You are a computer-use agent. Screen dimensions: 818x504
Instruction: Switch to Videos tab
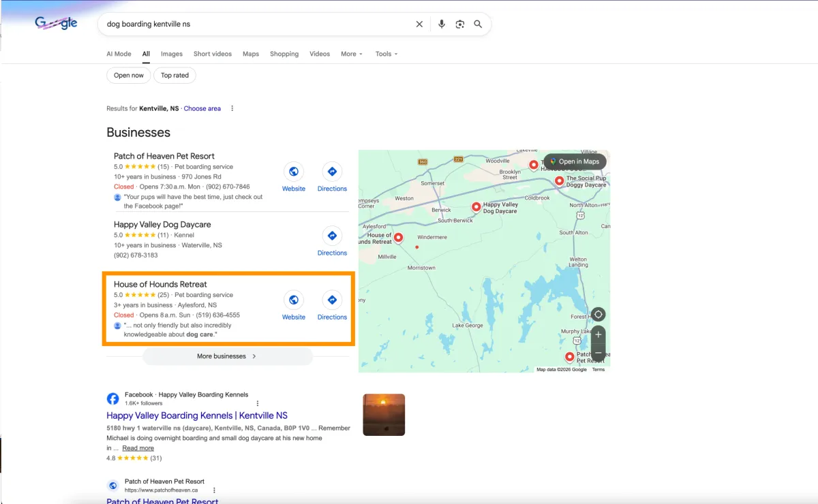[320, 54]
